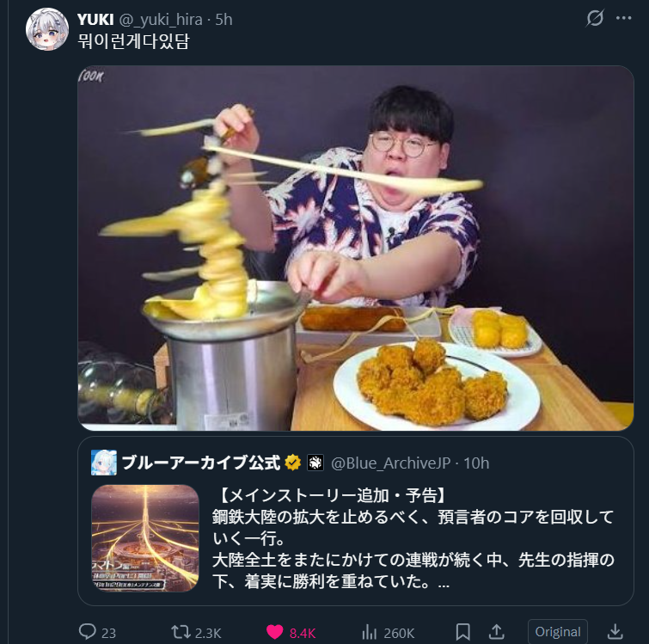Click the Blue Archive official avatar

pos(104,463)
